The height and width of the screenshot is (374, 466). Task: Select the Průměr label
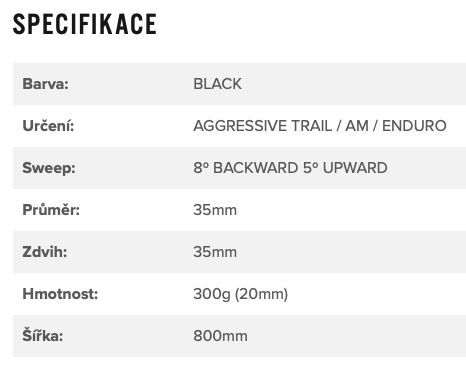[51, 210]
